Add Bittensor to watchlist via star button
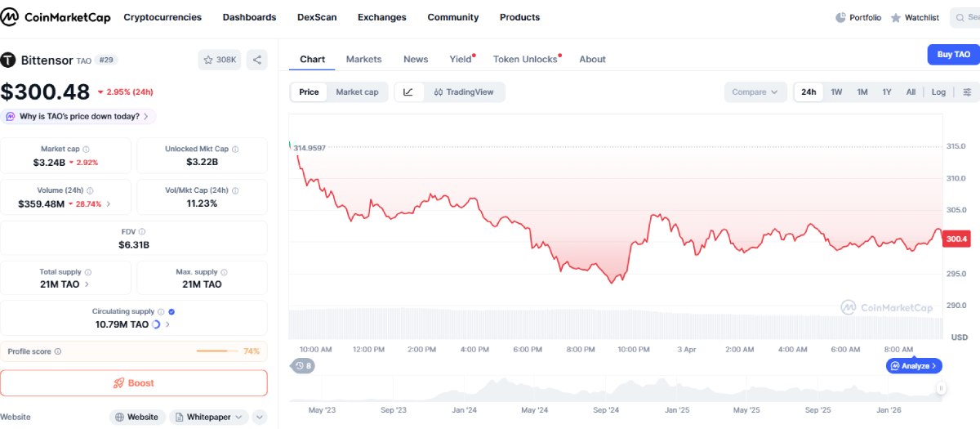This screenshot has width=980, height=429. pyautogui.click(x=220, y=60)
